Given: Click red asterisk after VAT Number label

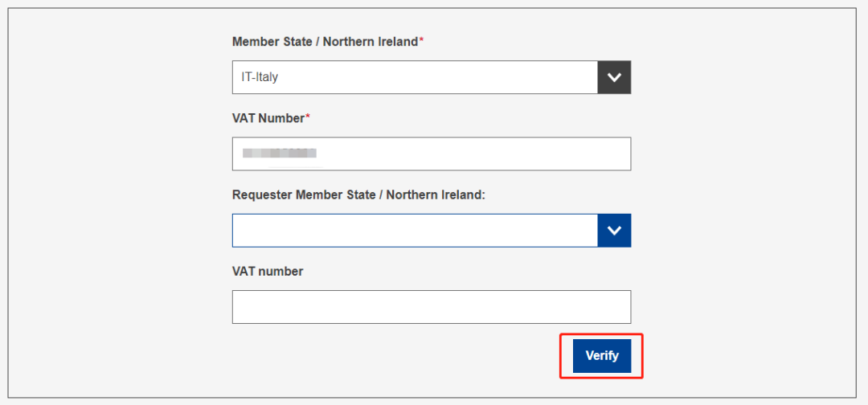Looking at the screenshot, I should click(307, 117).
